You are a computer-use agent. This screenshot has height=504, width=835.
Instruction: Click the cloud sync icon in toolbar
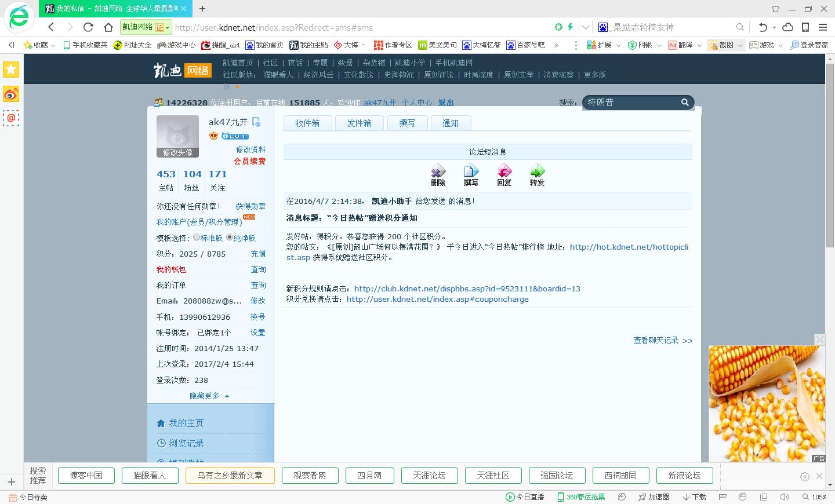[x=787, y=27]
